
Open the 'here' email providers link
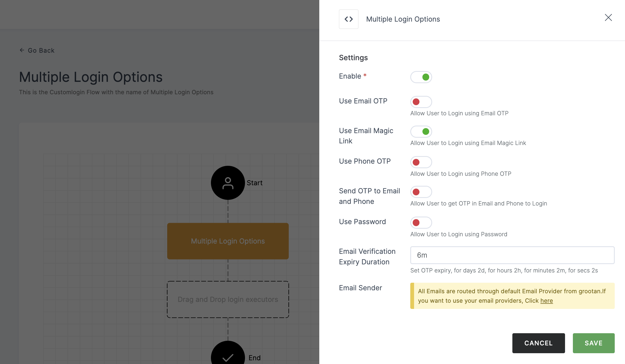547,301
